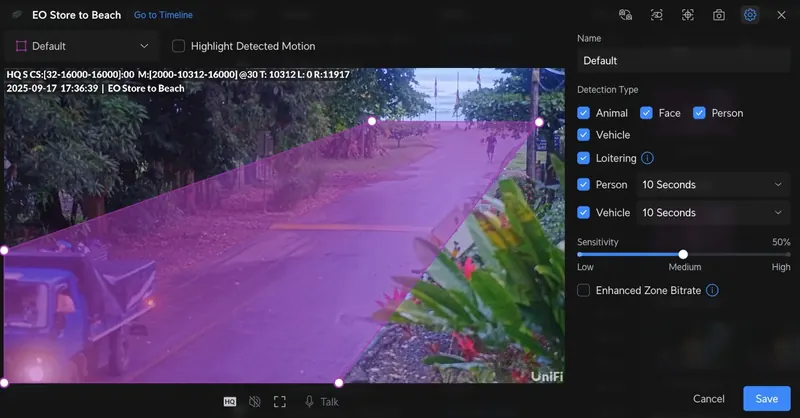Save the zone settings
The width and height of the screenshot is (800, 418).
click(x=766, y=399)
